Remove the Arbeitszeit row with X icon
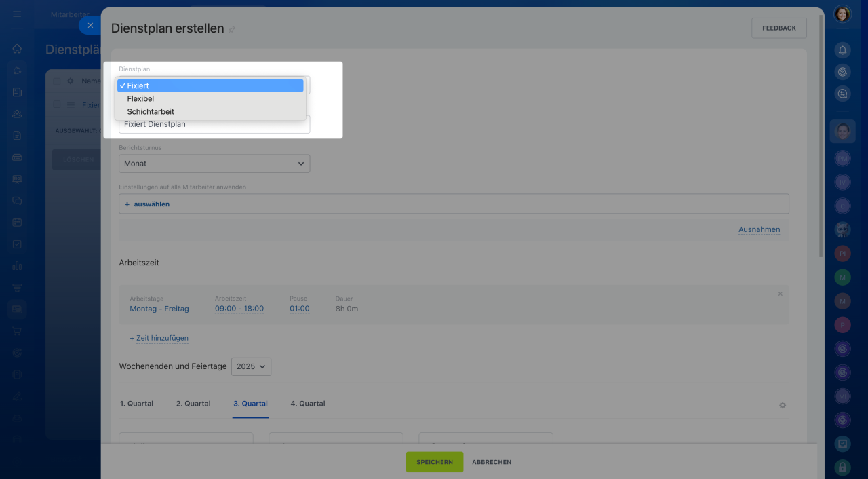The width and height of the screenshot is (868, 479). click(x=780, y=294)
